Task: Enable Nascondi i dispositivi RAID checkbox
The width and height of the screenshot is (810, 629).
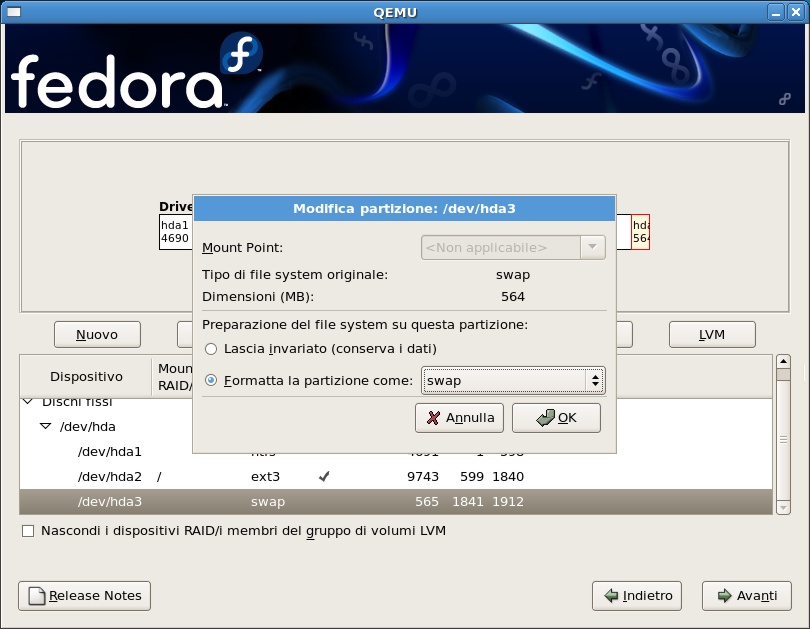Action: click(28, 531)
